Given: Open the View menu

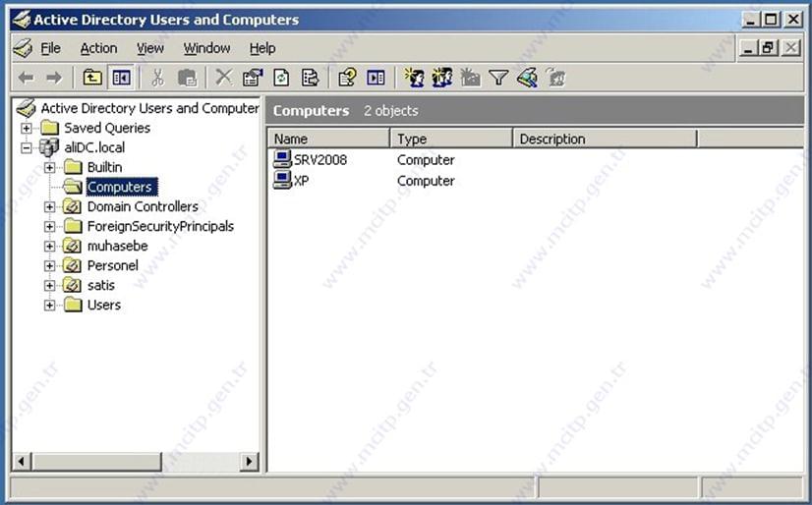Looking at the screenshot, I should pyautogui.click(x=150, y=49).
